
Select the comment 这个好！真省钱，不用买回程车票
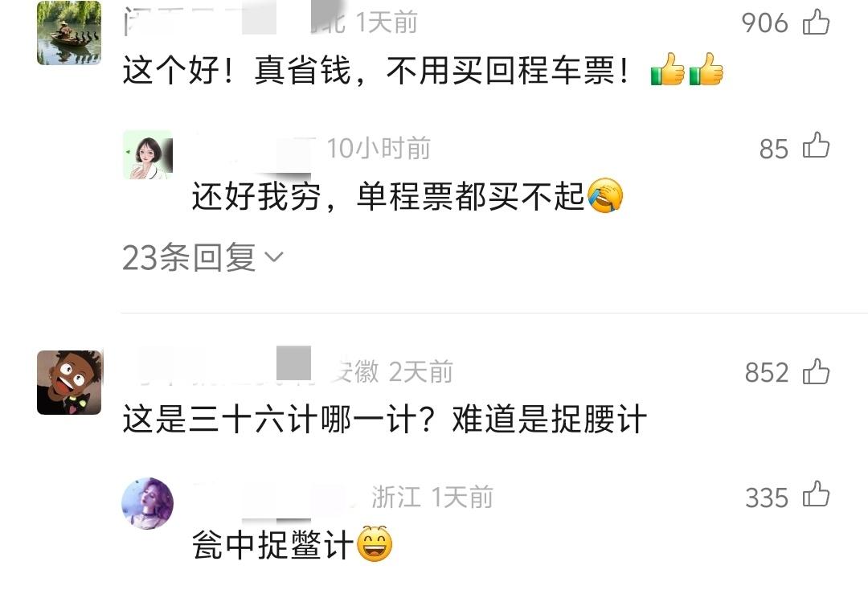(x=375, y=71)
